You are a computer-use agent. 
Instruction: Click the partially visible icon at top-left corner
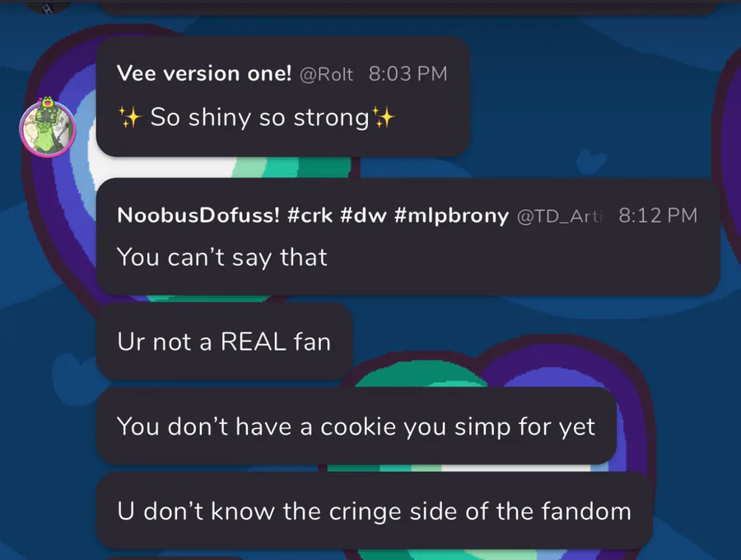click(47, 7)
